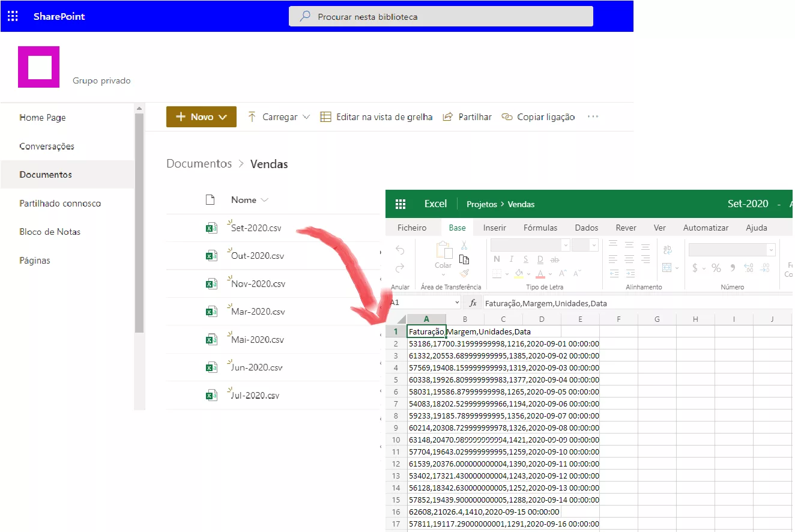795x532 pixels.
Task: Click the increase font size icon
Action: (563, 274)
